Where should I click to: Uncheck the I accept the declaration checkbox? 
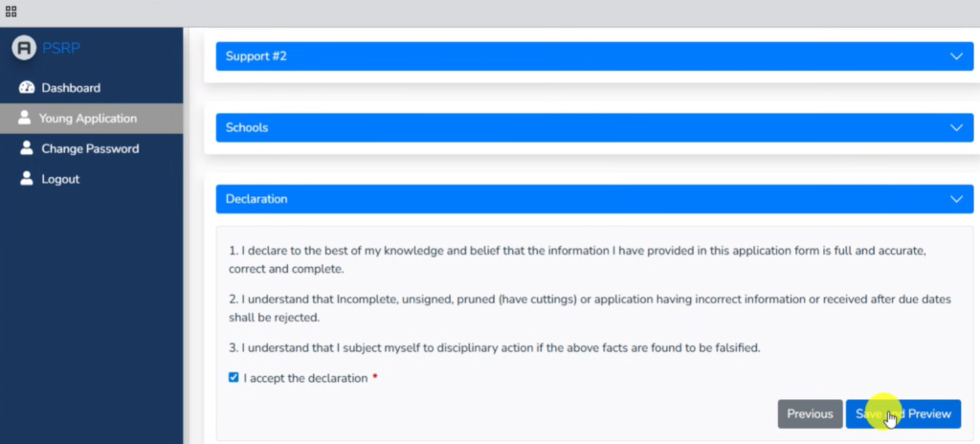pyautogui.click(x=234, y=378)
